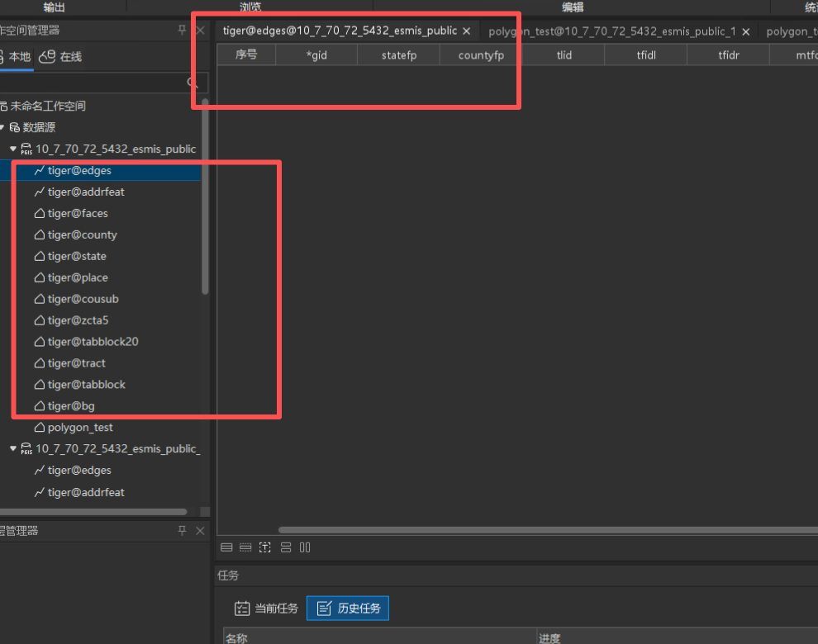This screenshot has width=818, height=644.
Task: Collapse the first 10_7_70_72_5432_esmis_public datasource
Action: (x=13, y=149)
